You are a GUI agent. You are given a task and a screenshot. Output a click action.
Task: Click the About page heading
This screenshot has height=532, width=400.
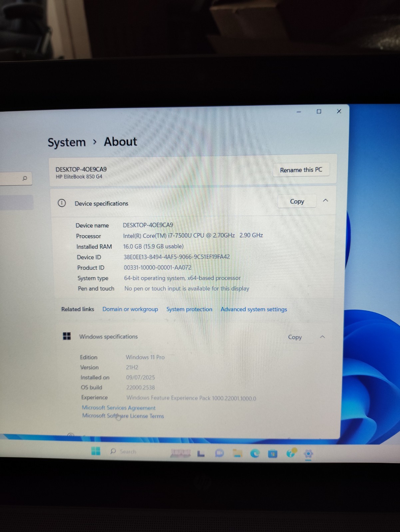point(121,142)
